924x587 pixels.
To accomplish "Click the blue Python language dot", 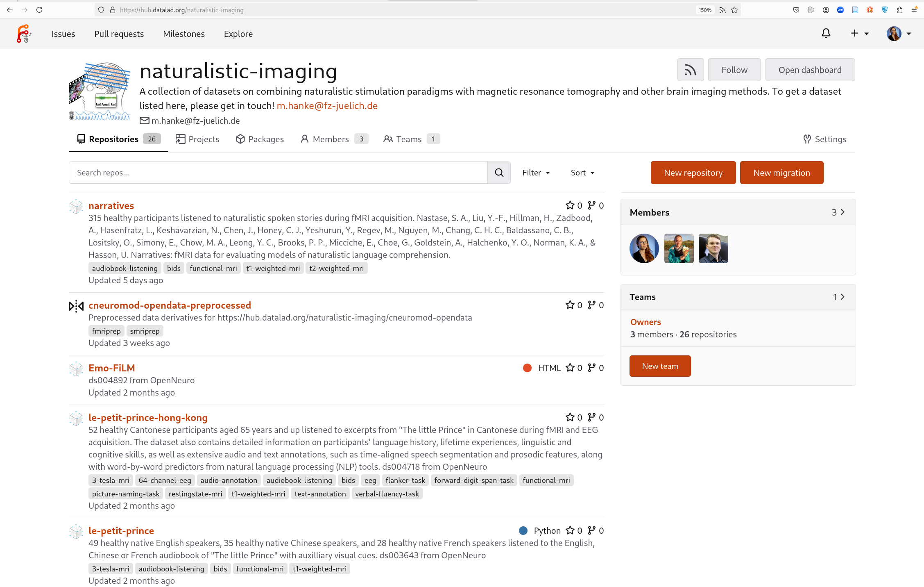I will coord(523,531).
